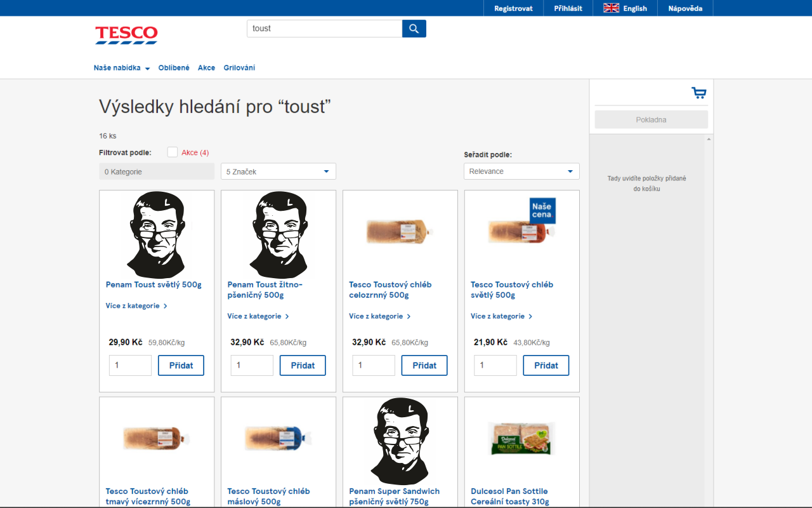Click the Výsledky hledání pro toust heading
The image size is (812, 508).
[x=215, y=107]
